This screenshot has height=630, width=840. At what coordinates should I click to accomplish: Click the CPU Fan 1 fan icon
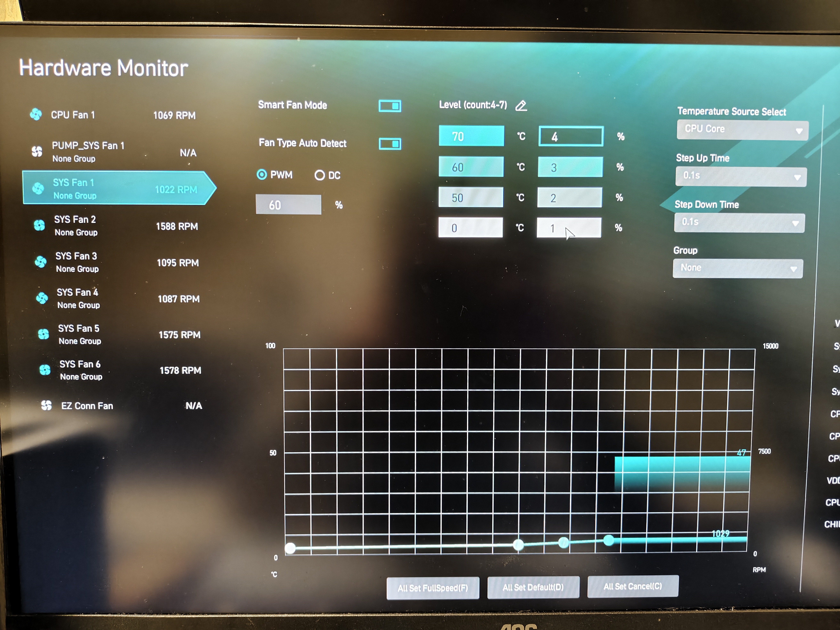36,114
